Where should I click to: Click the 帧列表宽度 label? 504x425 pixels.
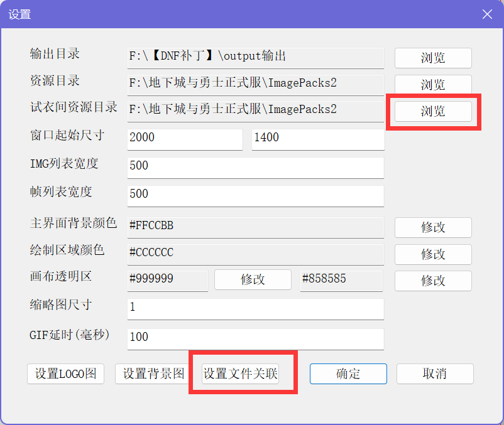tap(61, 191)
